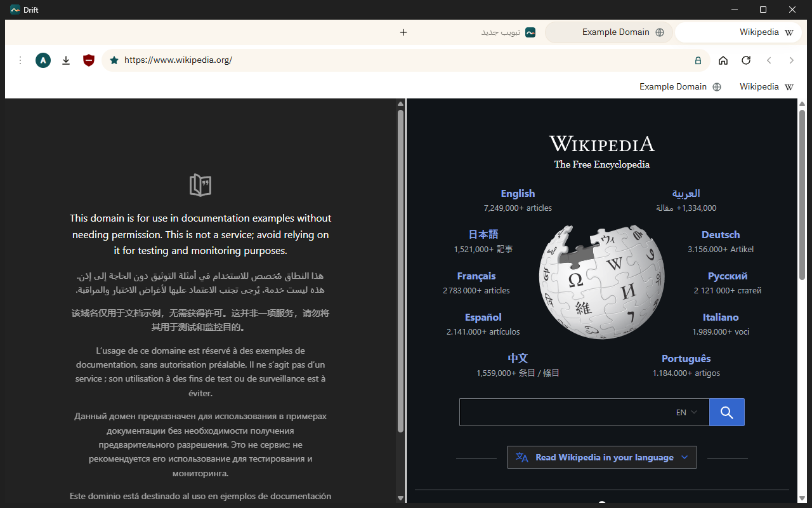The image size is (812, 508).
Task: Click the Wikipedia puzzle globe logo
Action: point(601,282)
